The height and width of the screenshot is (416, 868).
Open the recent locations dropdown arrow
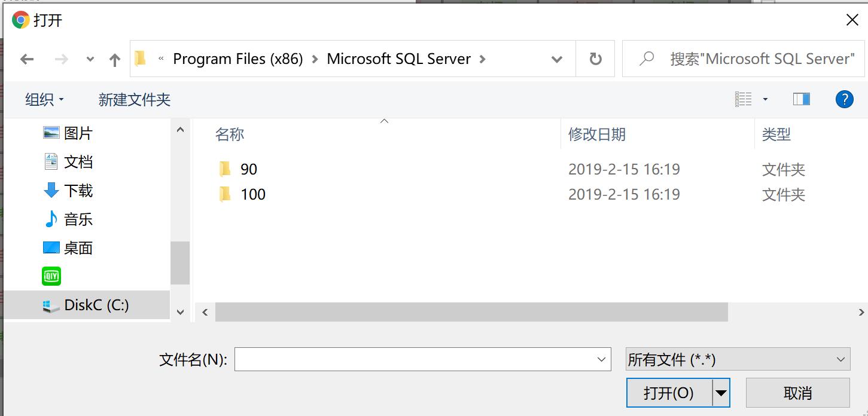(90, 59)
